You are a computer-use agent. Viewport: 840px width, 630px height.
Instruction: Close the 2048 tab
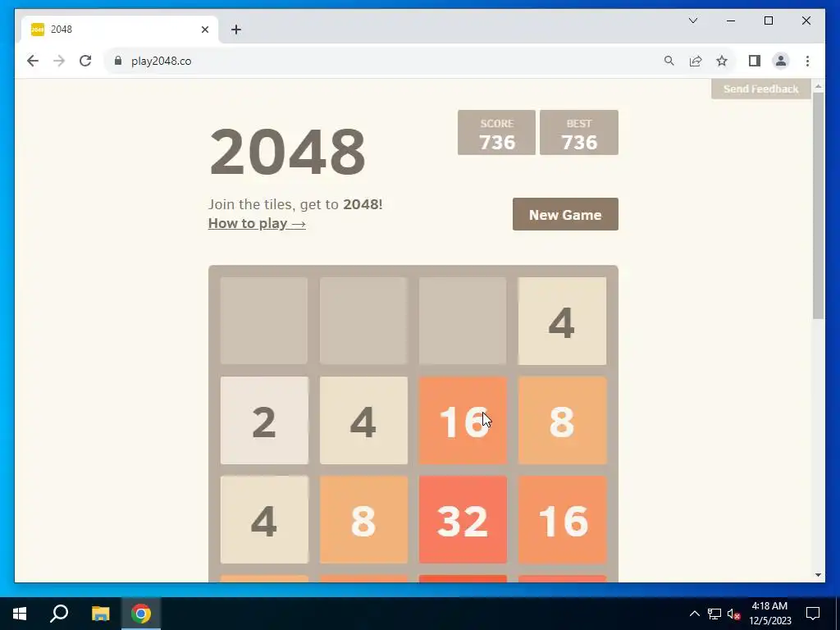(204, 30)
